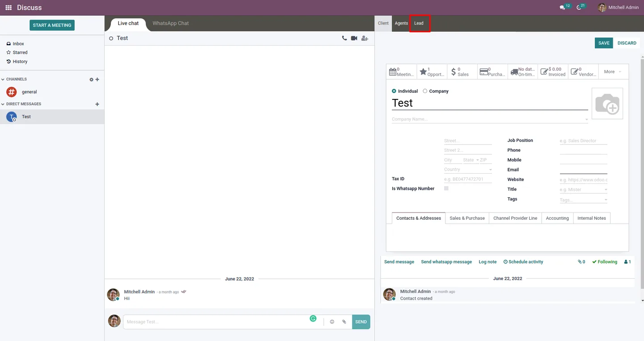Open the Meetings stat button
Image resolution: width=644 pixels, height=341 pixels.
pos(402,72)
